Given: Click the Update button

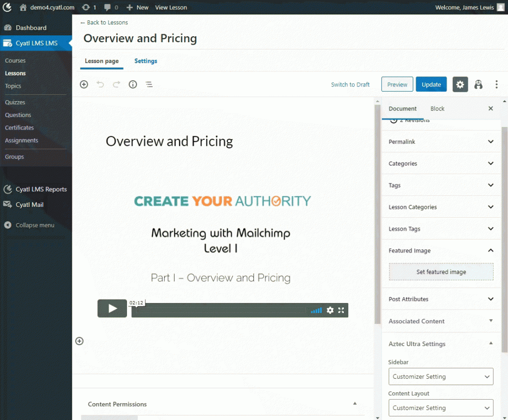Looking at the screenshot, I should (x=431, y=84).
